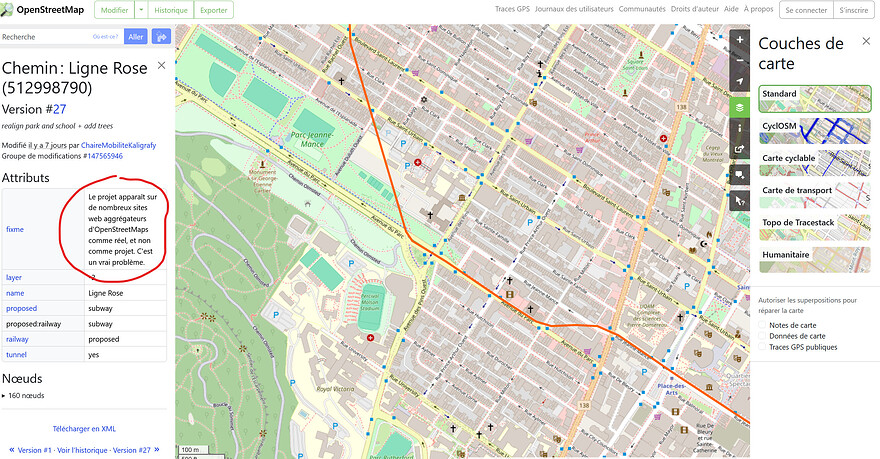The width and height of the screenshot is (880, 459).
Task: Click the Version #27 bottom navigation link
Action: [132, 450]
